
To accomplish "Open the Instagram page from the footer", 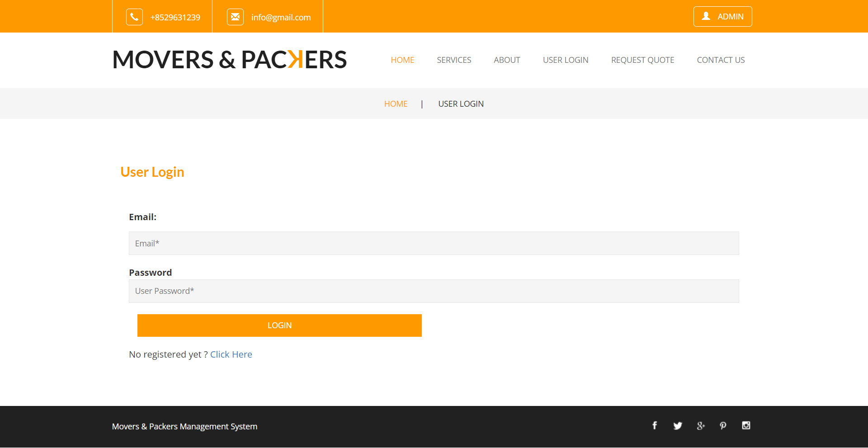I will point(746,425).
